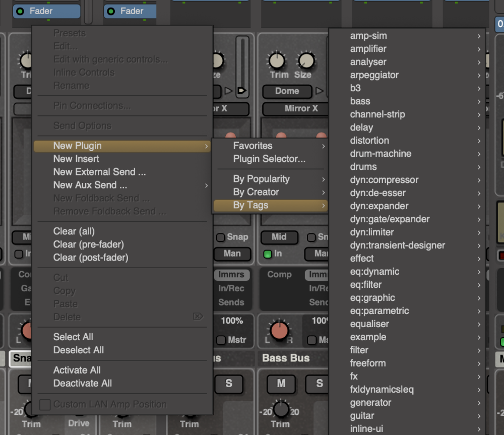Expand By Popularity submenu
This screenshot has width=504, height=435.
pyautogui.click(x=270, y=179)
